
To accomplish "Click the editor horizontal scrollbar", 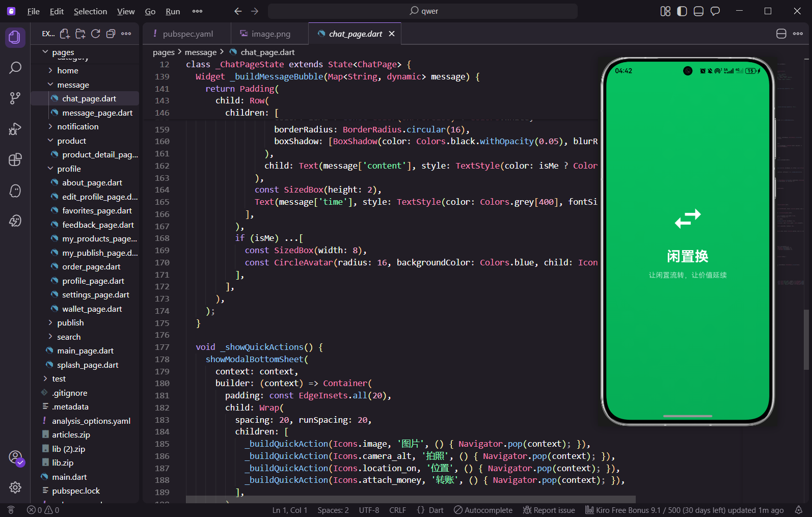I will pyautogui.click(x=411, y=499).
